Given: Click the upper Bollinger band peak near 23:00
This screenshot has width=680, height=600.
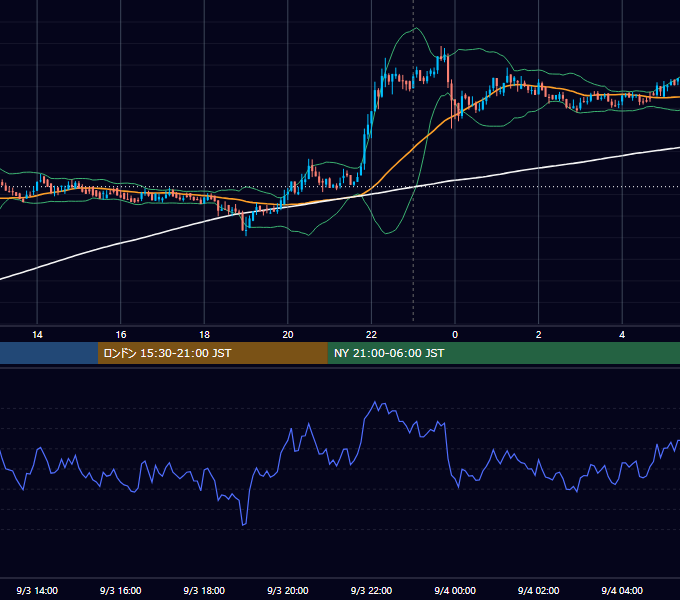Looking at the screenshot, I should (415, 28).
